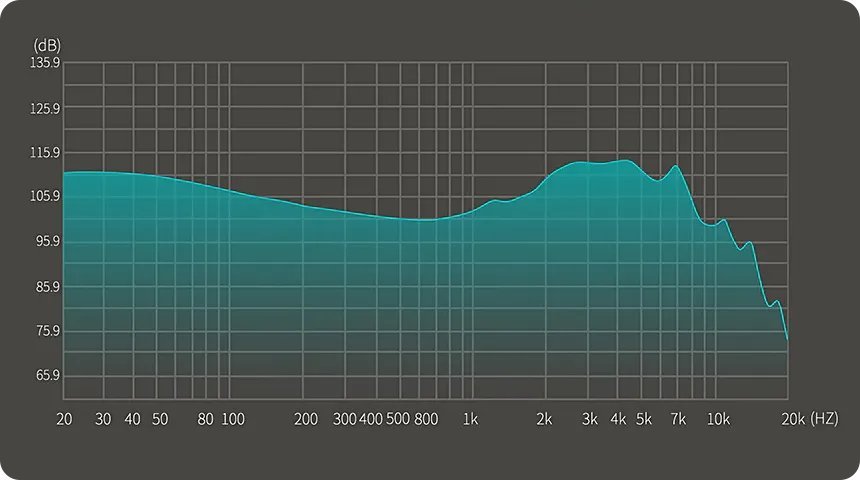The image size is (860, 480).
Task: Click the 95.9 dB axis value
Action: (48, 241)
